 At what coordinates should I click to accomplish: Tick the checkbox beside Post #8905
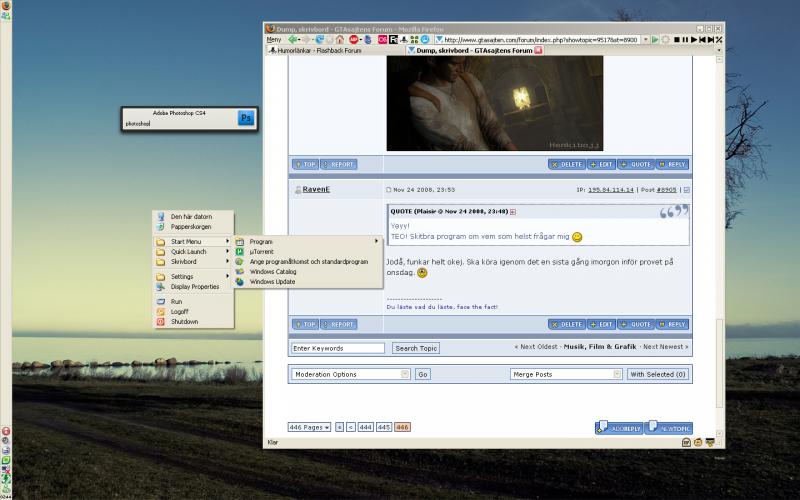click(686, 189)
